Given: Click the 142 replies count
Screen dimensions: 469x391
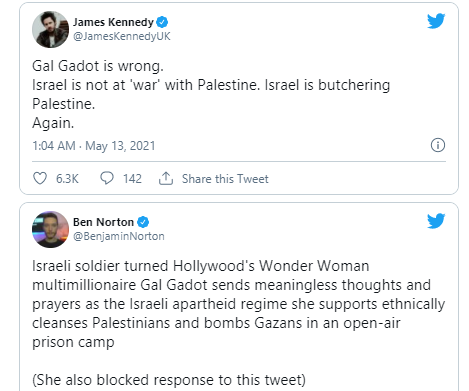Looking at the screenshot, I should [x=132, y=179].
